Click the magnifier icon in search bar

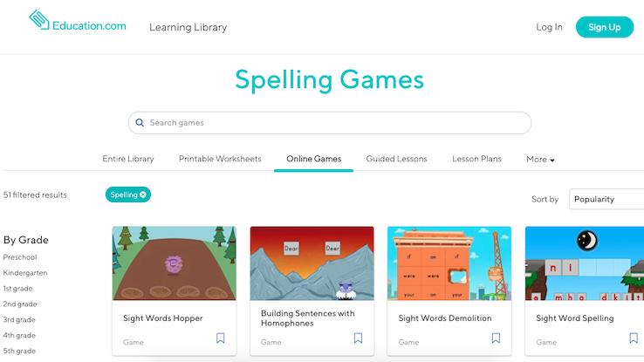[x=140, y=123]
